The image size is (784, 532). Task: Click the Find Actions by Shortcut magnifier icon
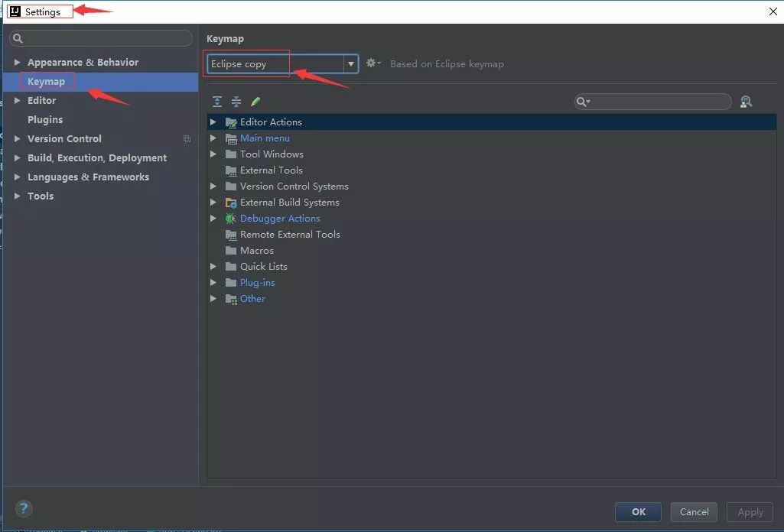[x=746, y=101]
